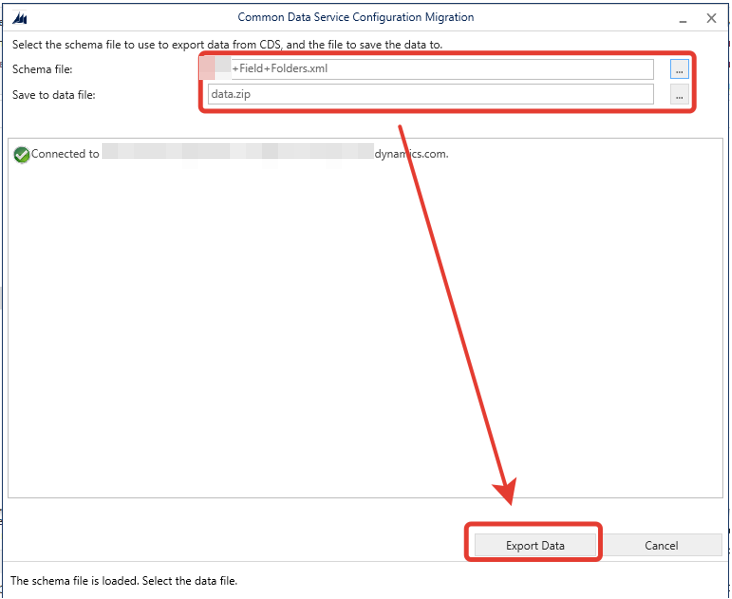This screenshot has width=732, height=599.
Task: Browse for the schema file
Action: click(679, 70)
